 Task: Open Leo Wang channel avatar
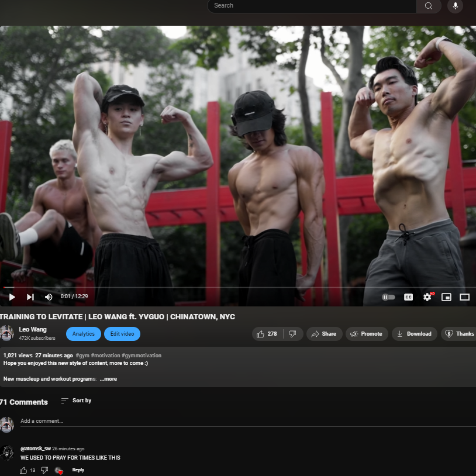(x=6, y=333)
